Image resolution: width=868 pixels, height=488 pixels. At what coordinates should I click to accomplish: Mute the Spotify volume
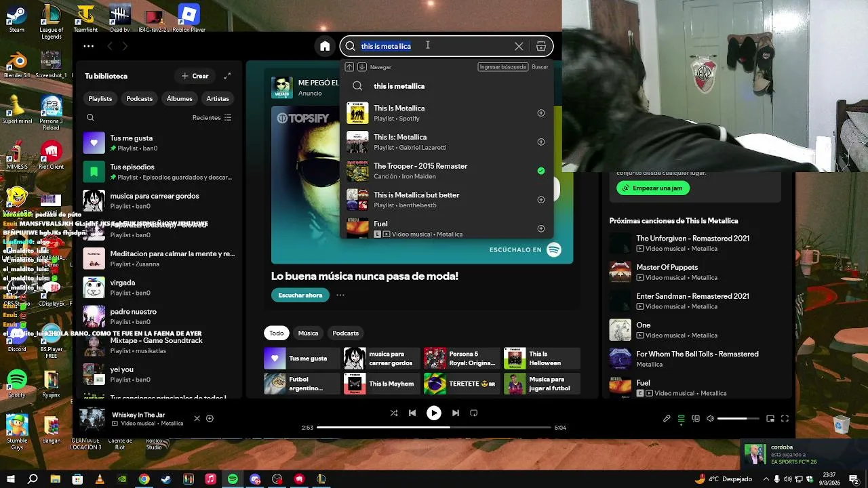(x=710, y=419)
